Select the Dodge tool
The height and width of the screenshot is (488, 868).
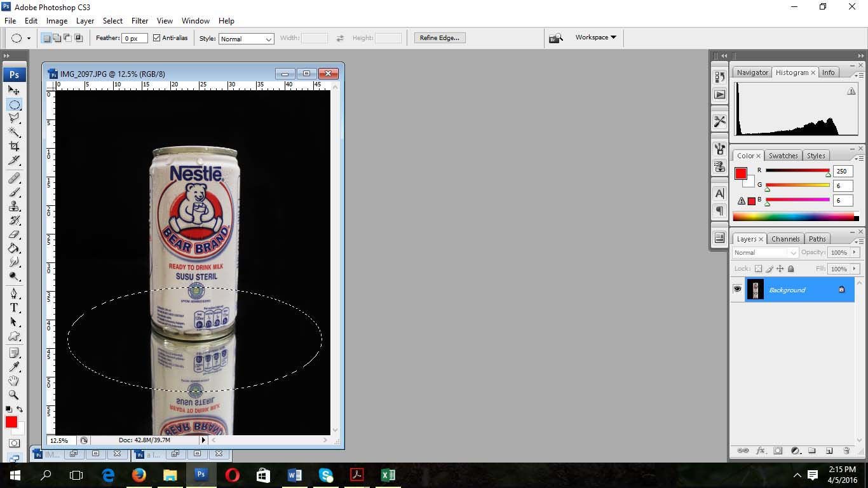click(14, 276)
